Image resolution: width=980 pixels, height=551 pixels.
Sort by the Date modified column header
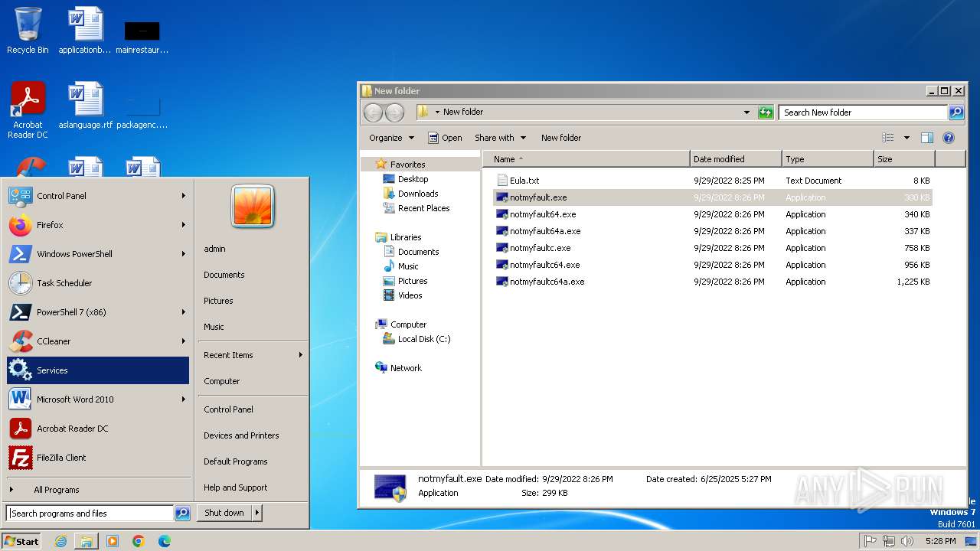[x=736, y=159]
